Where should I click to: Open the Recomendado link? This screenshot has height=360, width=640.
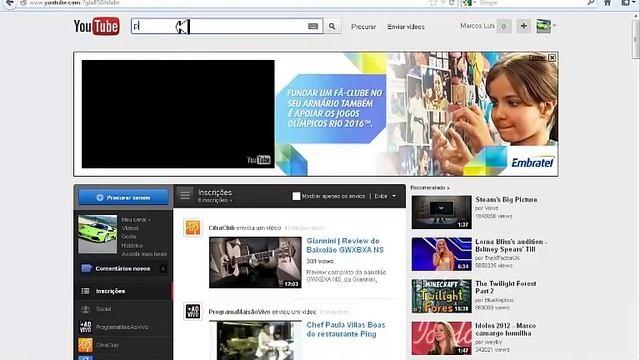429,188
